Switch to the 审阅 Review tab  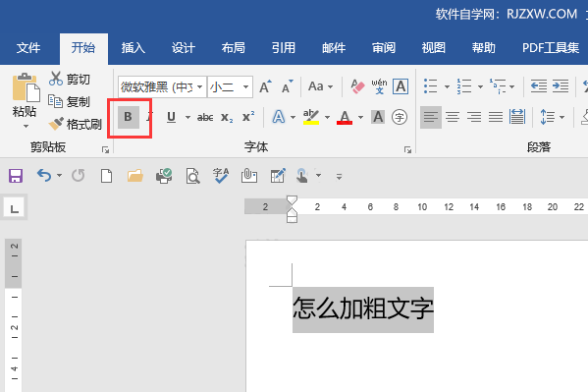coord(384,48)
